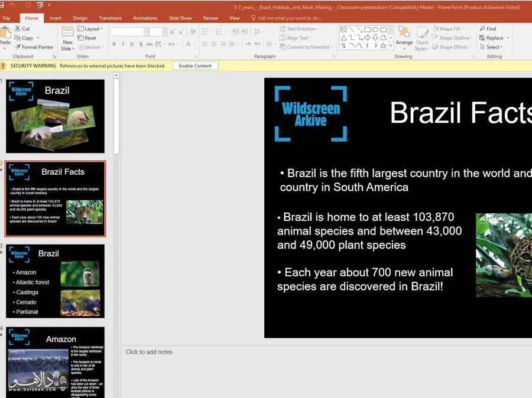Toggle Justify paragraph alignment
This screenshot has width=532, height=398.
click(231, 44)
